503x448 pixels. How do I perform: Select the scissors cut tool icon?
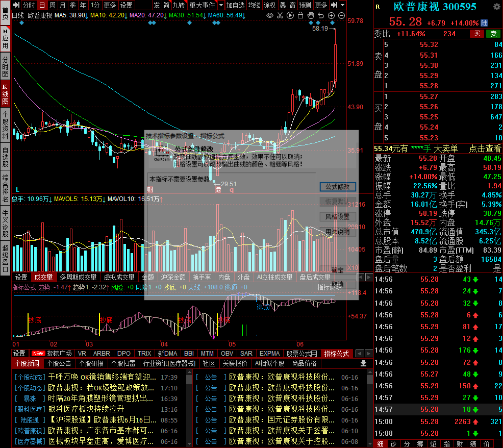point(280,15)
